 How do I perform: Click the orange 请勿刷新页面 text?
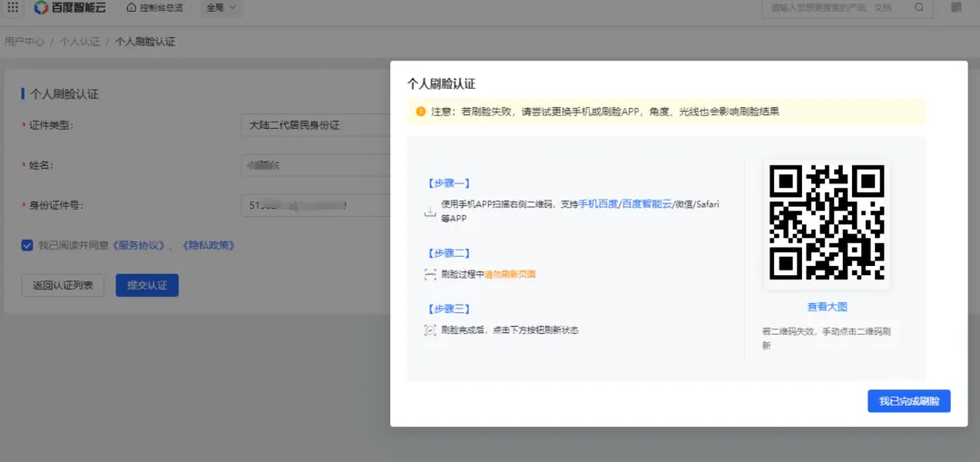coord(510,274)
